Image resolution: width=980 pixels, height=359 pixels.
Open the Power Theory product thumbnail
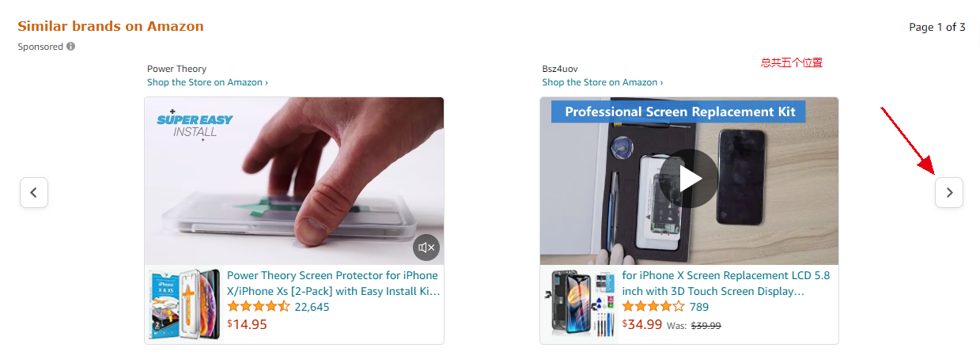pos(184,304)
